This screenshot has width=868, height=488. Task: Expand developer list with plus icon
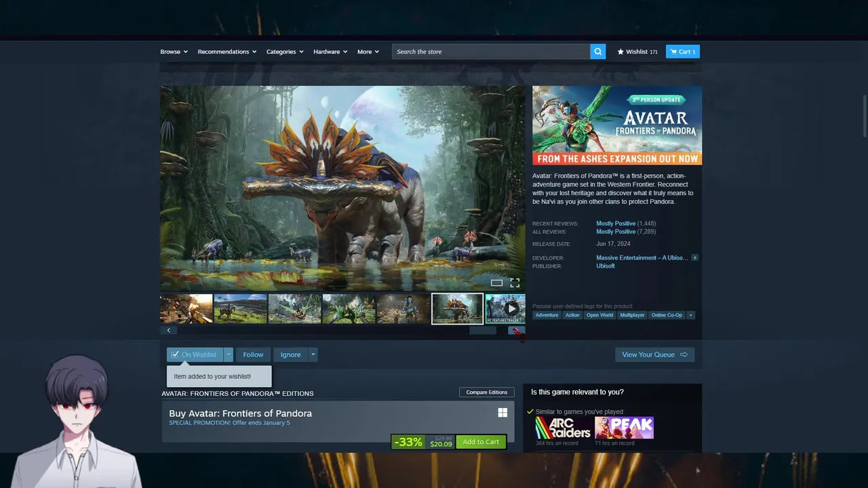(694, 258)
